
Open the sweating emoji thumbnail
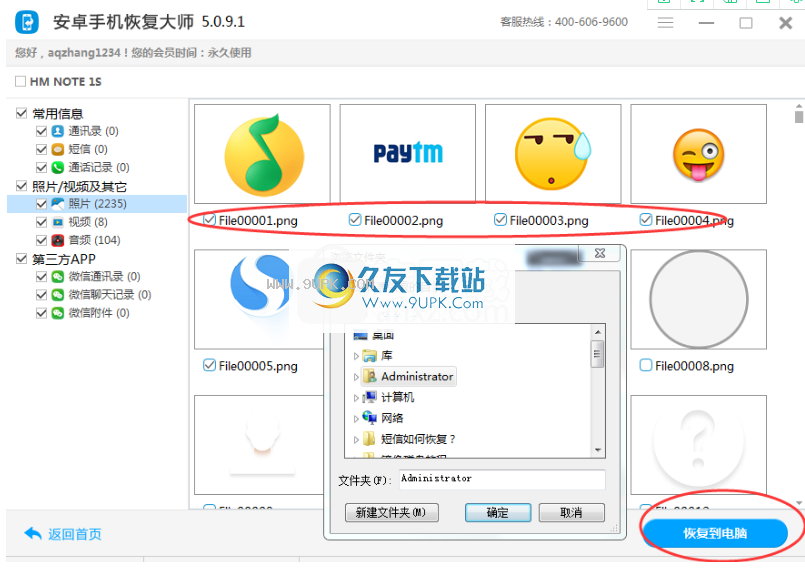coord(553,154)
